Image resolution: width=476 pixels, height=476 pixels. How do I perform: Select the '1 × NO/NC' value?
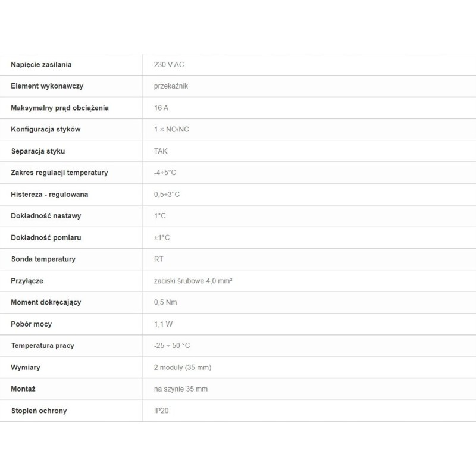pos(171,129)
